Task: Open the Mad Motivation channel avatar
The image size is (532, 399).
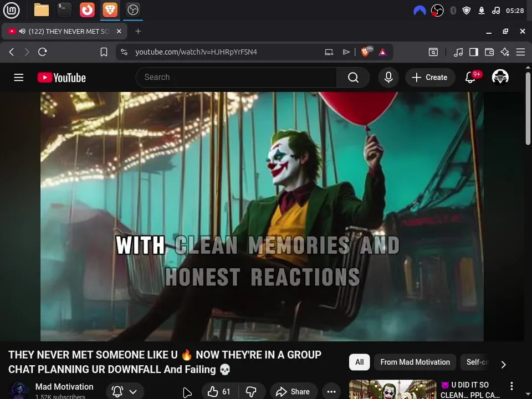Action: coord(19,390)
